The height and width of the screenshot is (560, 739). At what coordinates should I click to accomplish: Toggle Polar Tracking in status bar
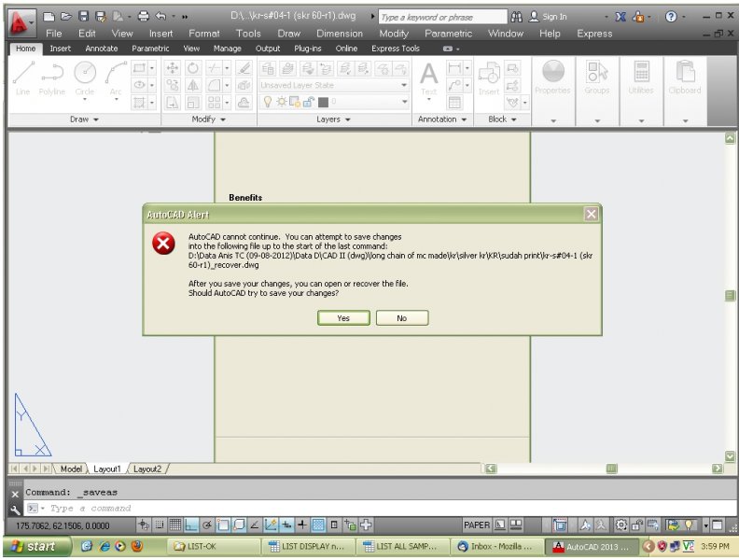[x=207, y=525]
